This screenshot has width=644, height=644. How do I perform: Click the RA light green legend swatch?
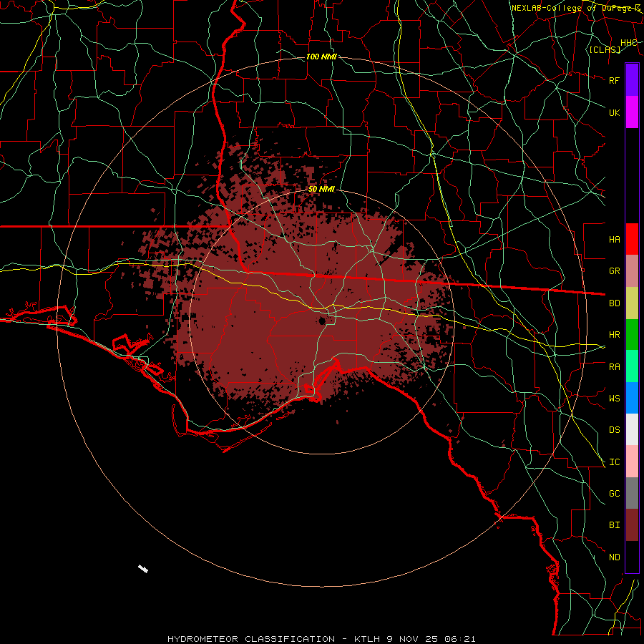pyautogui.click(x=632, y=366)
